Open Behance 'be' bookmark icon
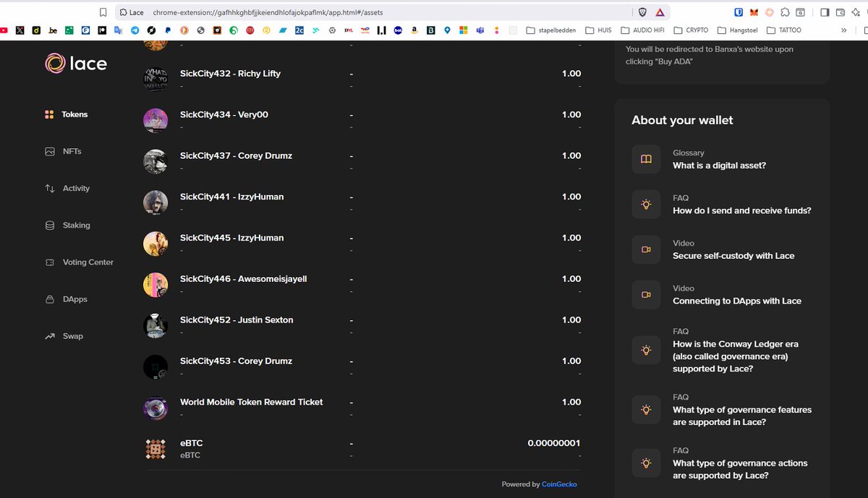This screenshot has width=868, height=498. (x=53, y=30)
